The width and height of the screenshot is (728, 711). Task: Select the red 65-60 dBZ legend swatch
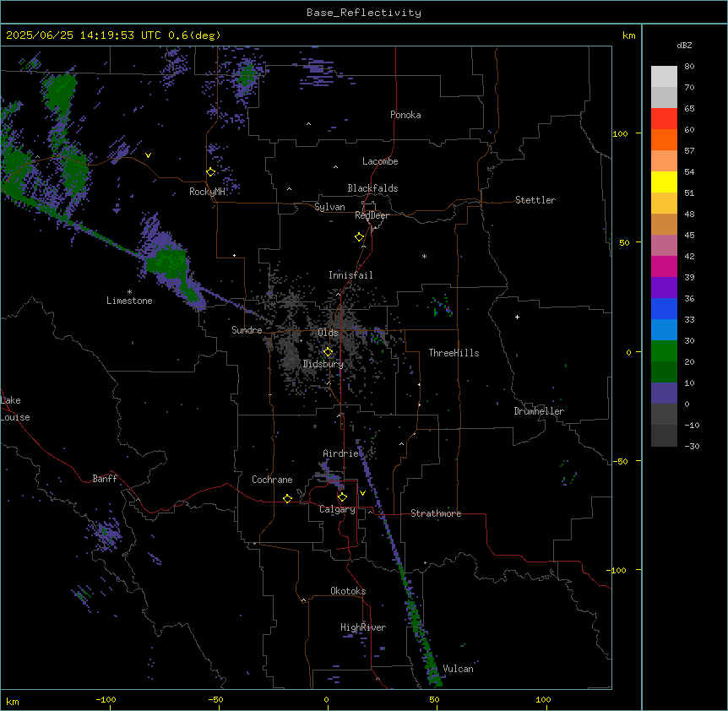pyautogui.click(x=664, y=119)
